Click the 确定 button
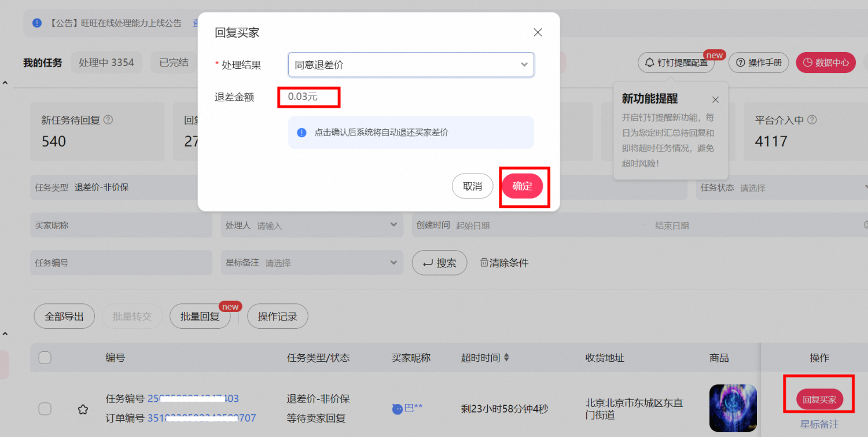Image resolution: width=868 pixels, height=437 pixels. tap(522, 186)
